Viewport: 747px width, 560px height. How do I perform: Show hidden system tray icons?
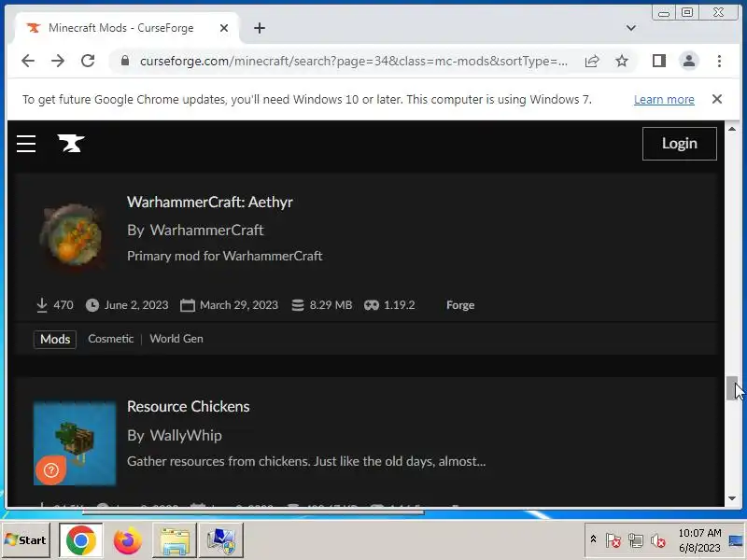coord(593,539)
